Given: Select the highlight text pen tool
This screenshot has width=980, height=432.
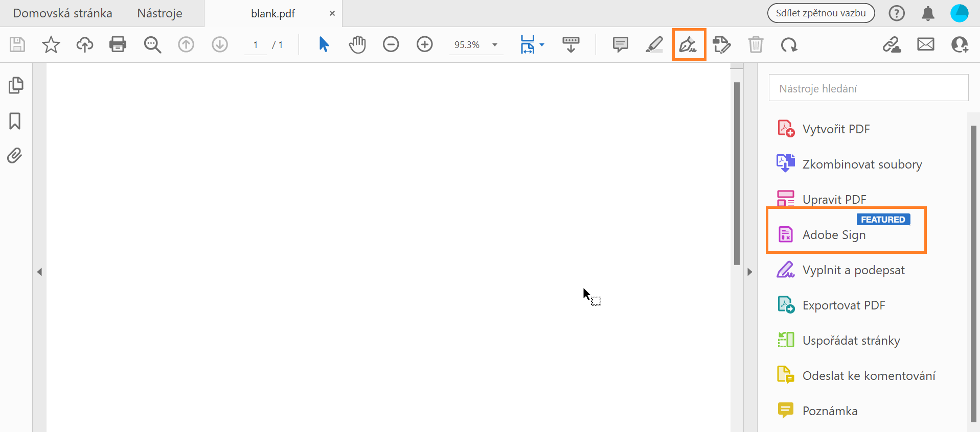Looking at the screenshot, I should point(654,44).
